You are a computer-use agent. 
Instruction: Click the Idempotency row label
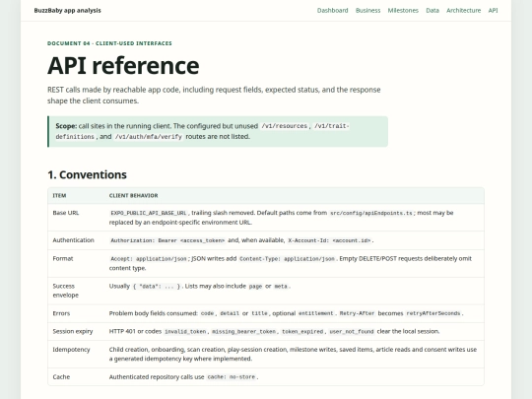pos(71,350)
